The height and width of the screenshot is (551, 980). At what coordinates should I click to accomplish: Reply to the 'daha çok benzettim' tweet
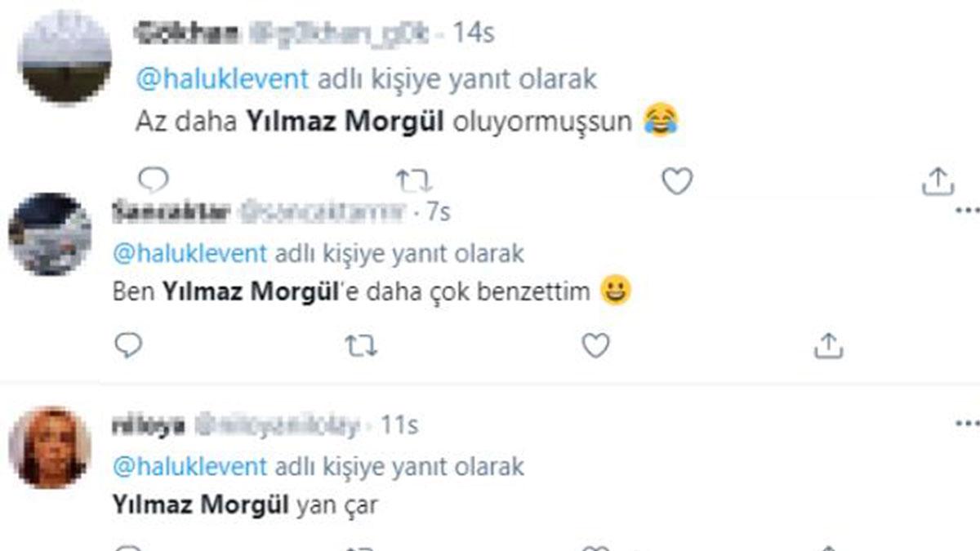point(127,345)
